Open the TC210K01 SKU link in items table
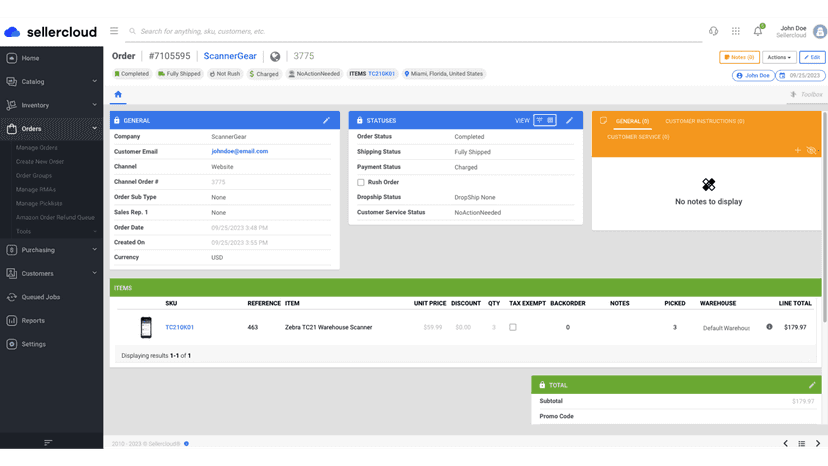This screenshot has height=466, width=828. (x=180, y=327)
